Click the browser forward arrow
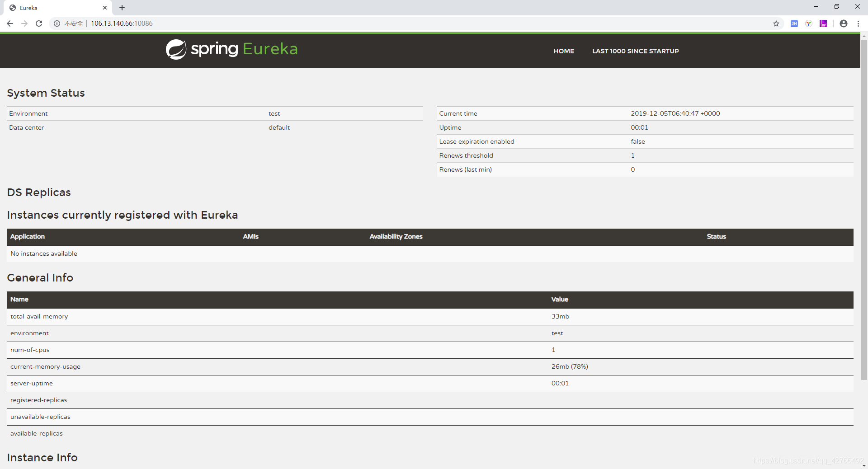This screenshot has width=868, height=469. [24, 23]
